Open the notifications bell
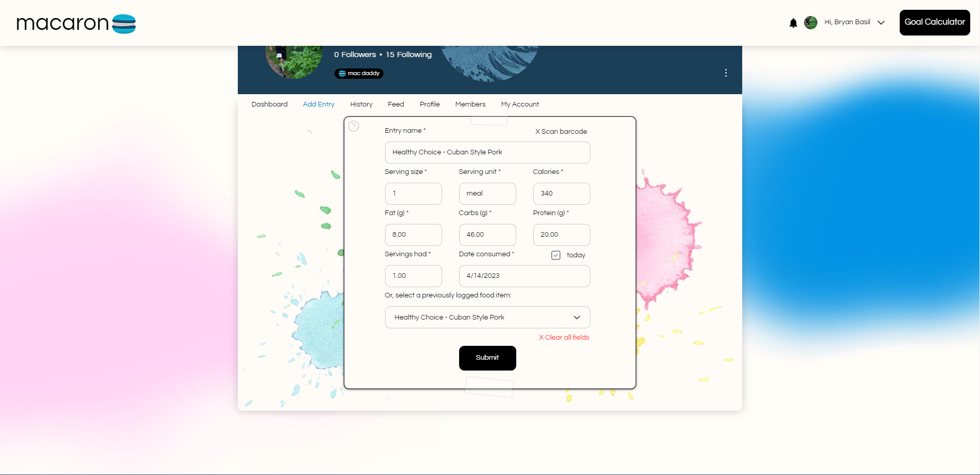Image resolution: width=980 pixels, height=475 pixels. point(793,23)
